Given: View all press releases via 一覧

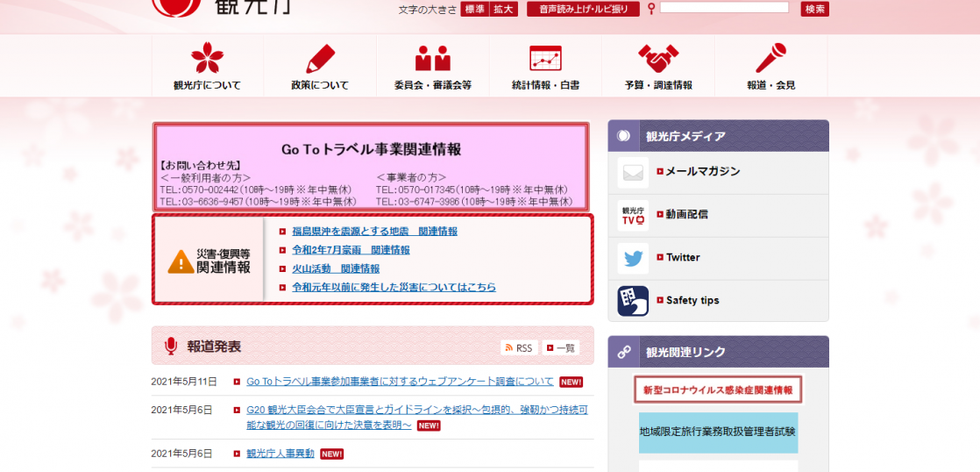Looking at the screenshot, I should 561,348.
